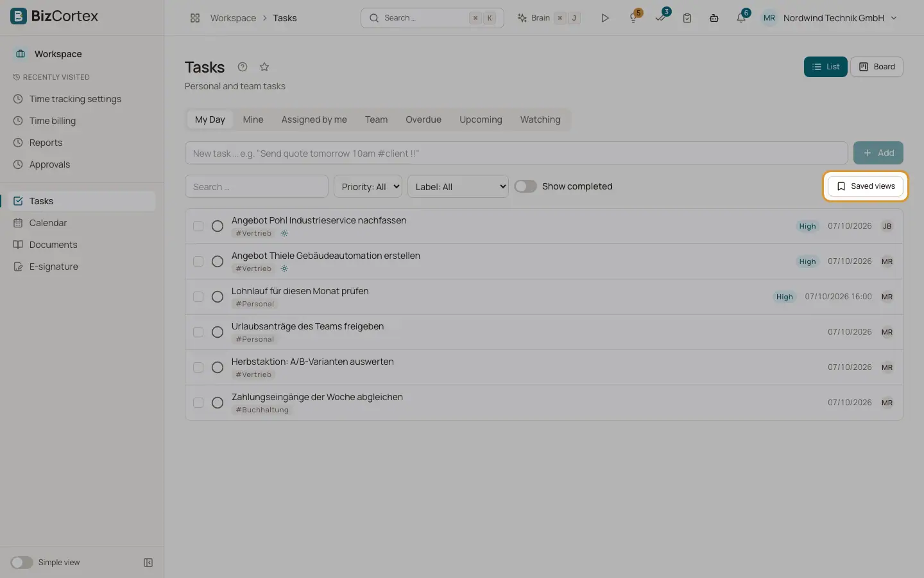Switch to the Mine tab

(253, 119)
